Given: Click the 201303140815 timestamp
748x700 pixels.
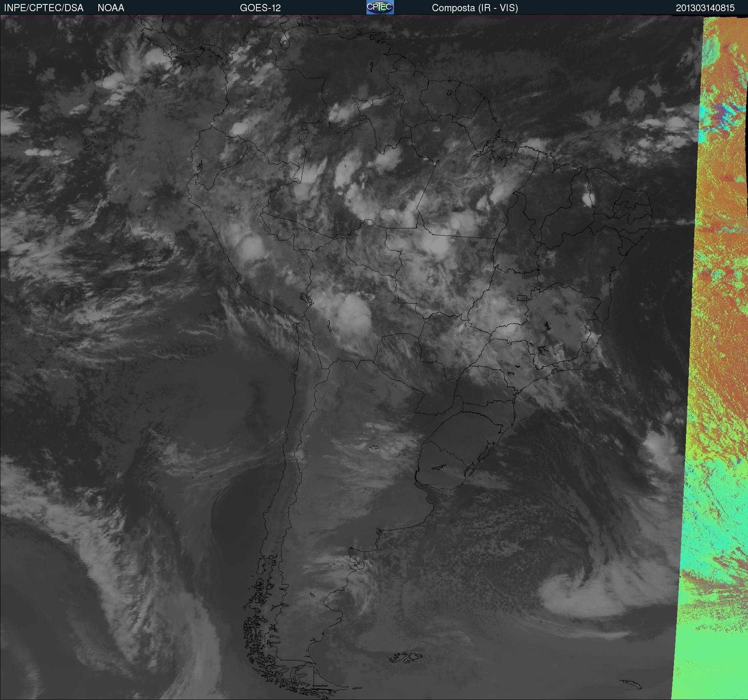Looking at the screenshot, I should (705, 8).
